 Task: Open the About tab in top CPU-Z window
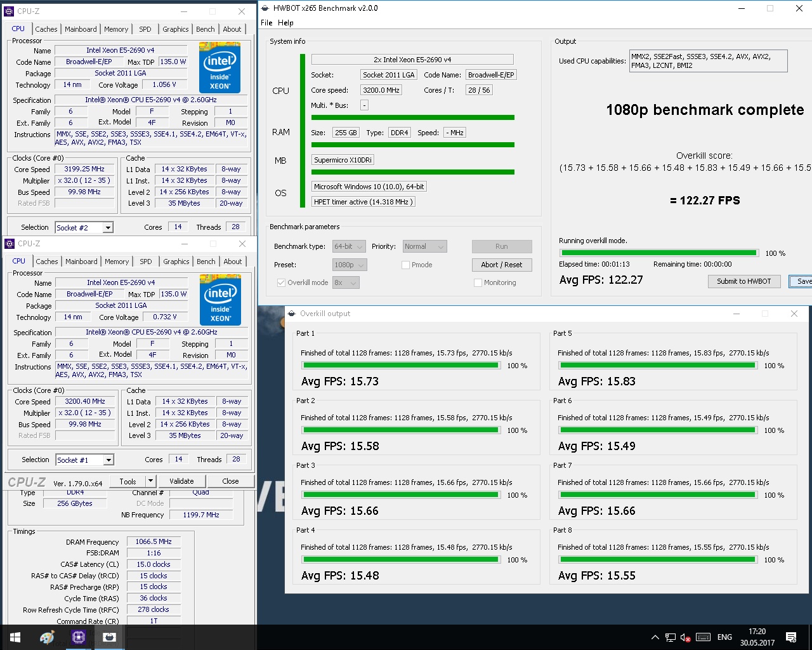point(232,29)
